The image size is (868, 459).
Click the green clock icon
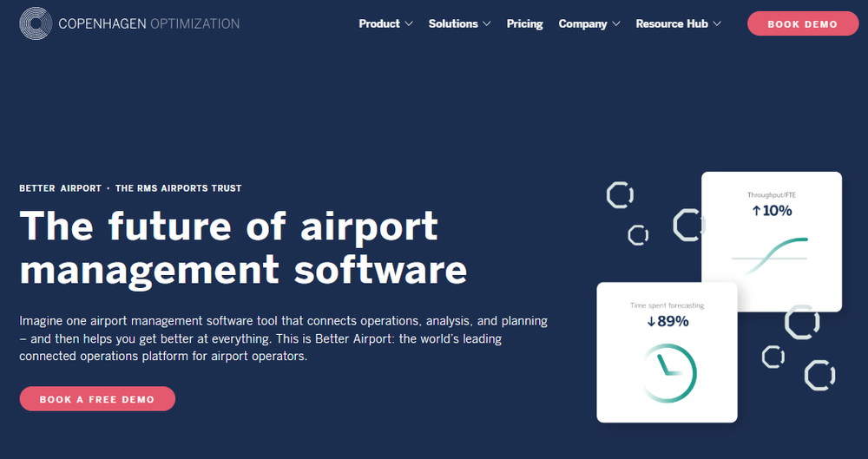point(668,372)
